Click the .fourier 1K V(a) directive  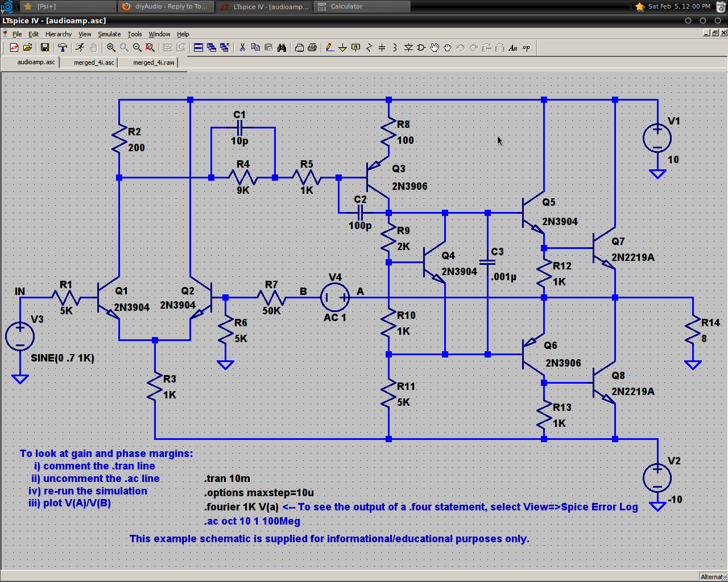[x=241, y=507]
